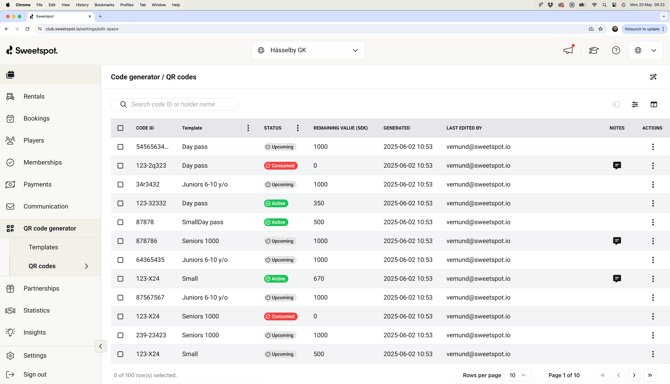Open the browser tab list chevron
The height and width of the screenshot is (384, 670).
[x=664, y=16]
